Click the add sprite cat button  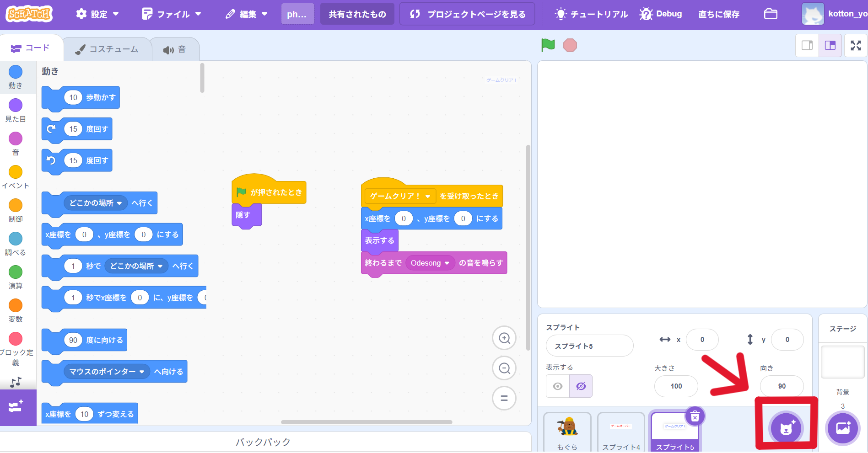[x=786, y=428]
